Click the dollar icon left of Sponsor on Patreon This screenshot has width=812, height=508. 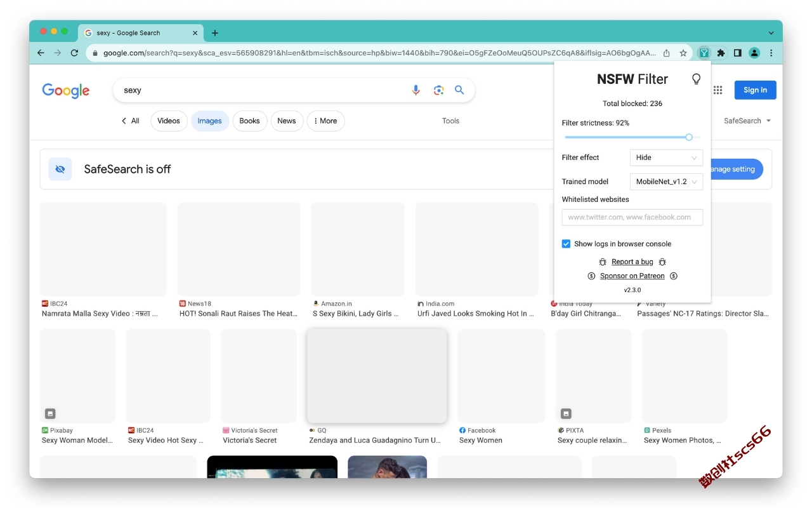coord(591,276)
